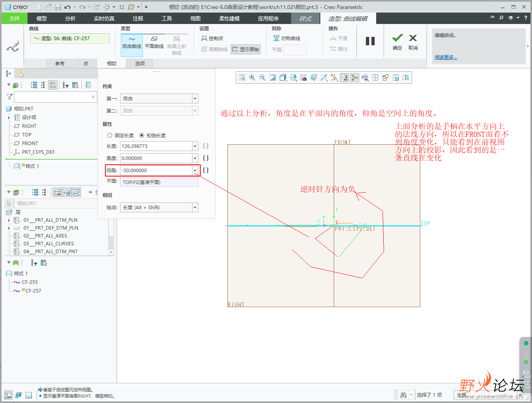Select the 自由曲线 curve type
Screen dimensions: 532x403
click(132, 45)
